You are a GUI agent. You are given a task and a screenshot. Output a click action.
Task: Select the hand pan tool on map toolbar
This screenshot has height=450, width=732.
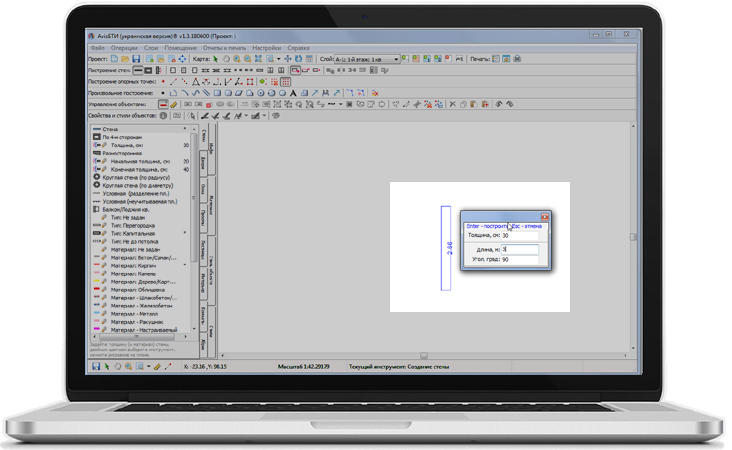226,59
